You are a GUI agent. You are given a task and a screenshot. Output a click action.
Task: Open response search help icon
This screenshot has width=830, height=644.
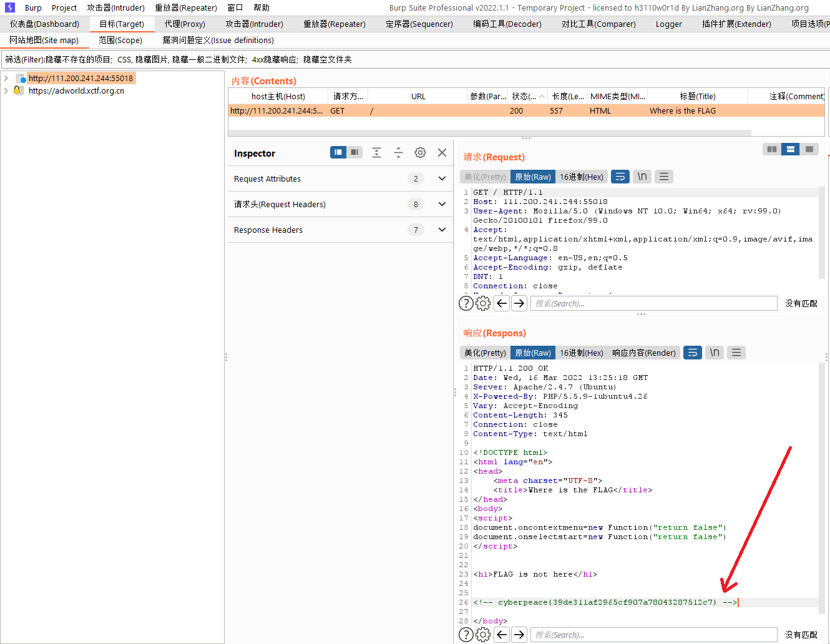click(466, 635)
